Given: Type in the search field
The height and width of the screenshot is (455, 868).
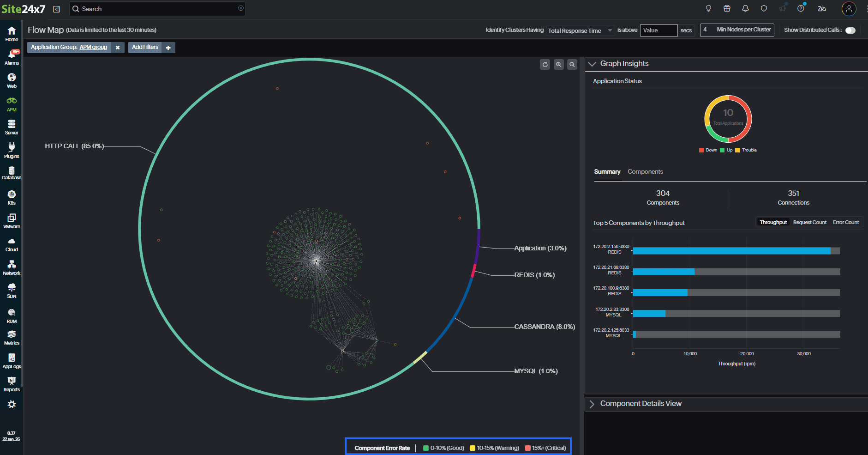Looking at the screenshot, I should pos(157,8).
